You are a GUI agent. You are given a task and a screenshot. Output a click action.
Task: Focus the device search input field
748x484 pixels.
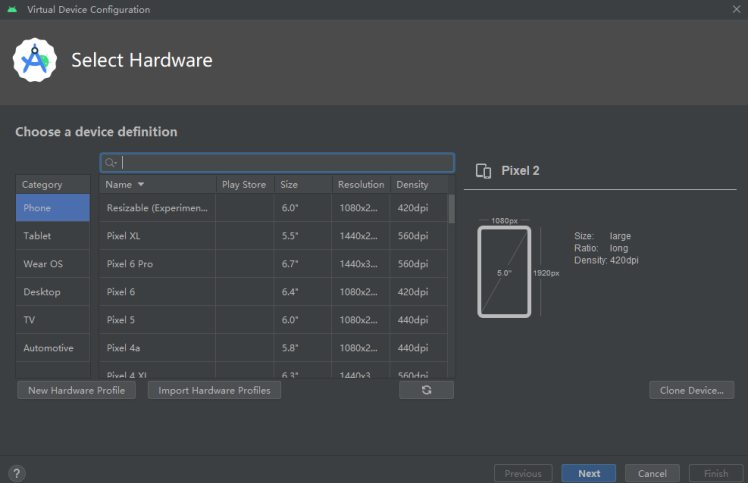pos(277,163)
